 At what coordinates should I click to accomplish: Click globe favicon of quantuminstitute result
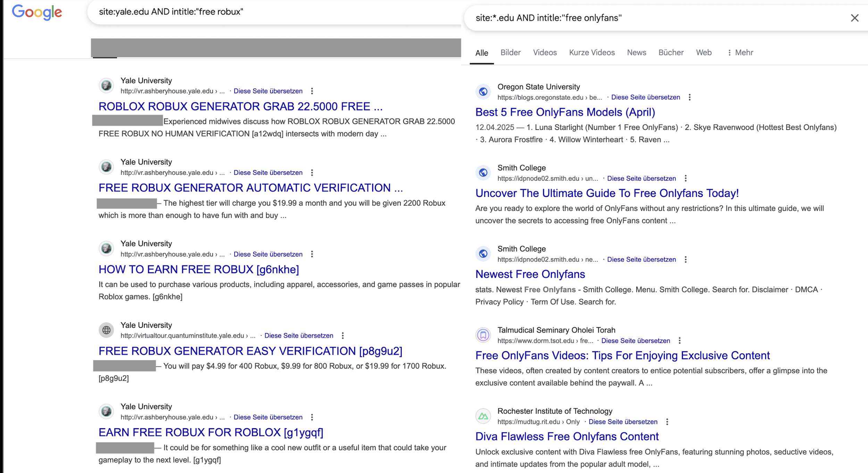106,330
